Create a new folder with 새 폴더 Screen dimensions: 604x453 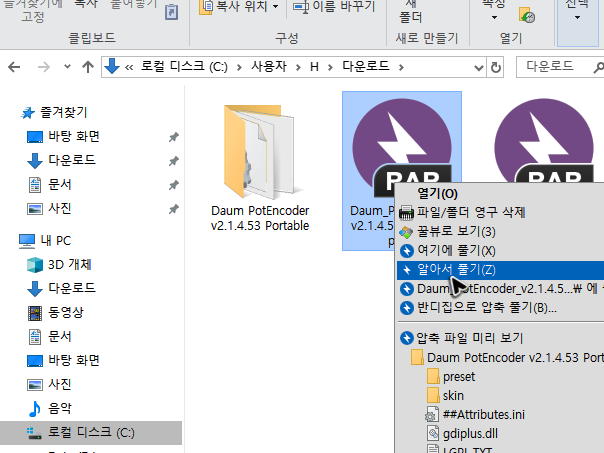pyautogui.click(x=411, y=12)
